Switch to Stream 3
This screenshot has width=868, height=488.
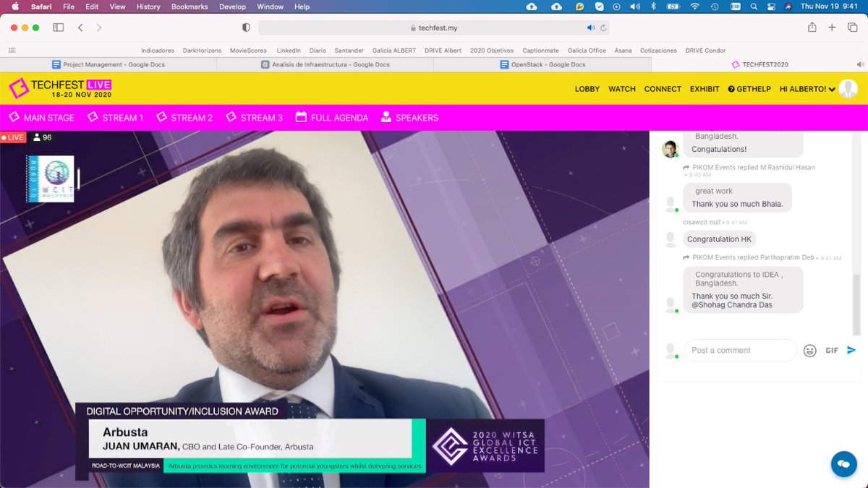point(254,117)
